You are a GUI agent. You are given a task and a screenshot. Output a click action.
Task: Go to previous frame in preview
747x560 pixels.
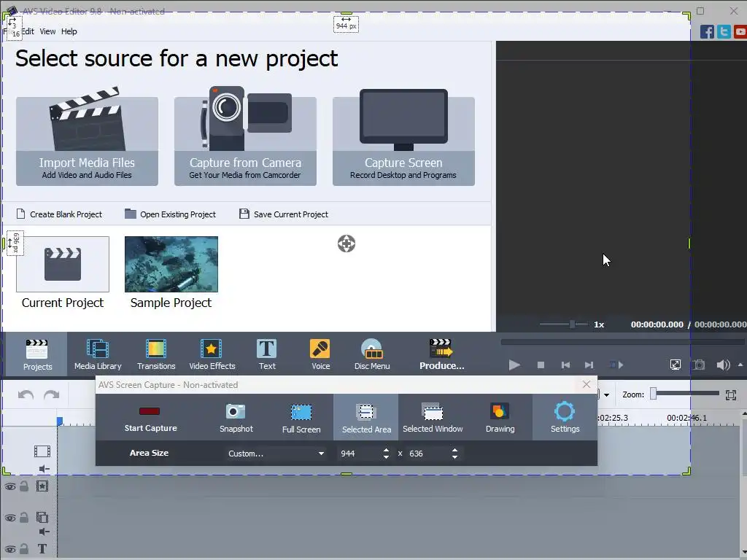click(x=565, y=365)
